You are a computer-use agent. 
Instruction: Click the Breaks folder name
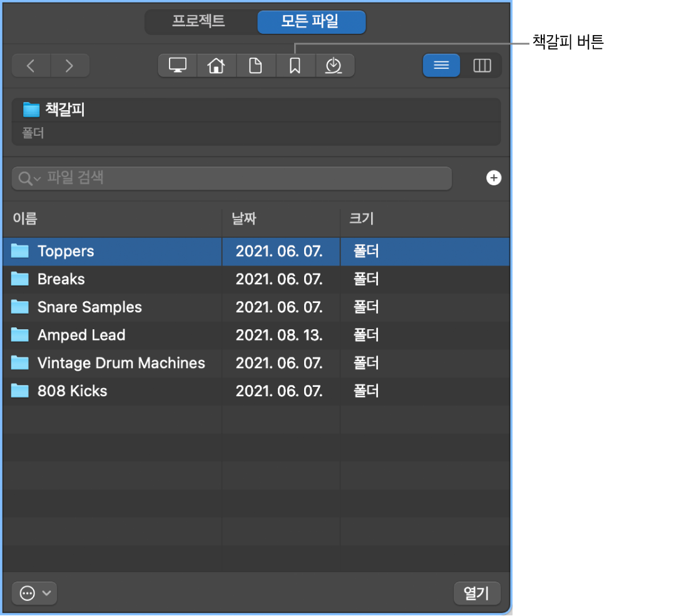click(x=61, y=279)
